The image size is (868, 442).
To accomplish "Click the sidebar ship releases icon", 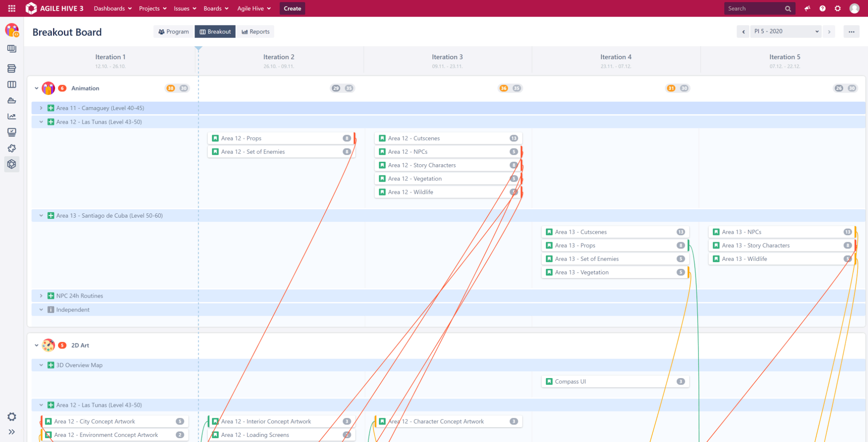I will [12, 100].
